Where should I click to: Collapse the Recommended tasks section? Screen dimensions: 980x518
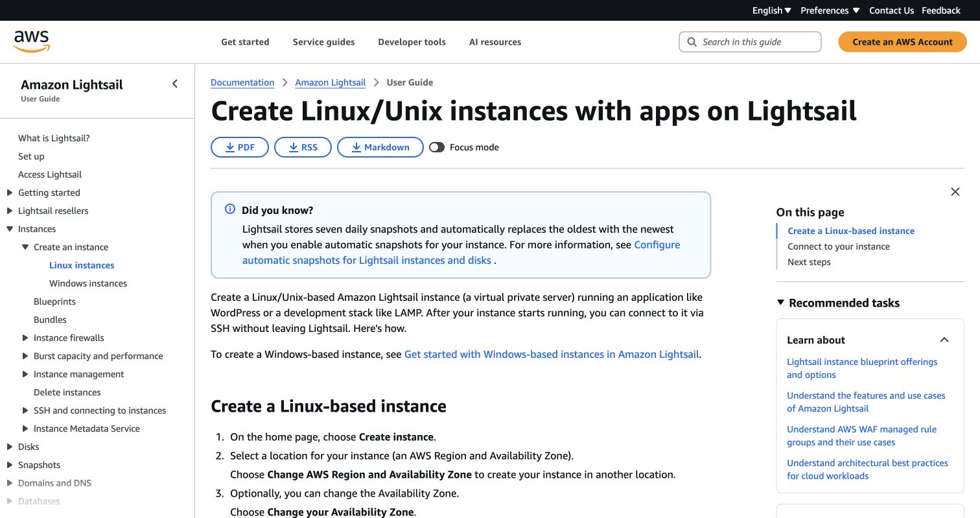tap(782, 303)
